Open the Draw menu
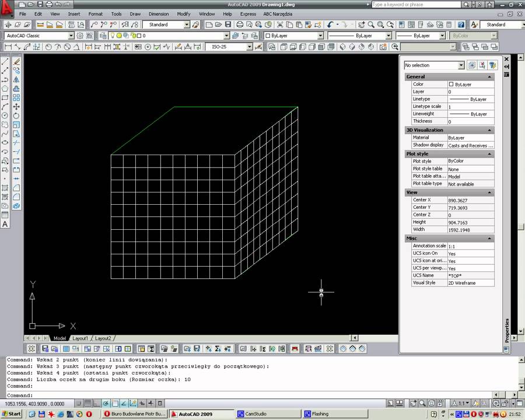 [x=135, y=14]
